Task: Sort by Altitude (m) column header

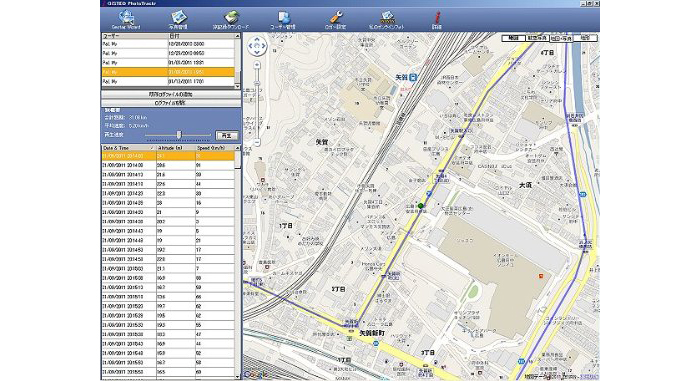Action: 175,148
